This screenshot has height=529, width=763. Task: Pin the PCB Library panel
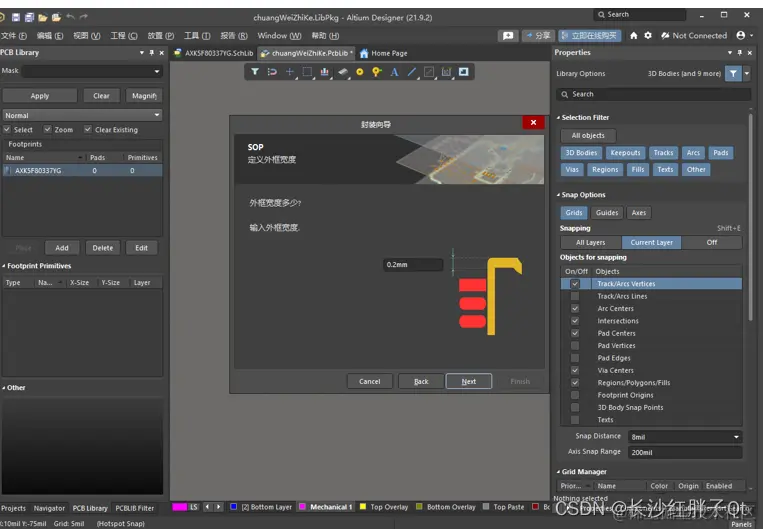click(152, 53)
